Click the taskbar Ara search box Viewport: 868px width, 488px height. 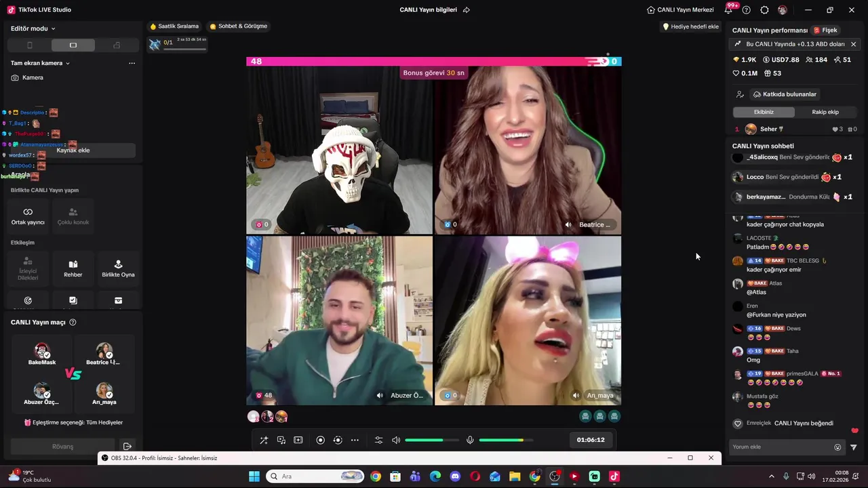pyautogui.click(x=314, y=476)
